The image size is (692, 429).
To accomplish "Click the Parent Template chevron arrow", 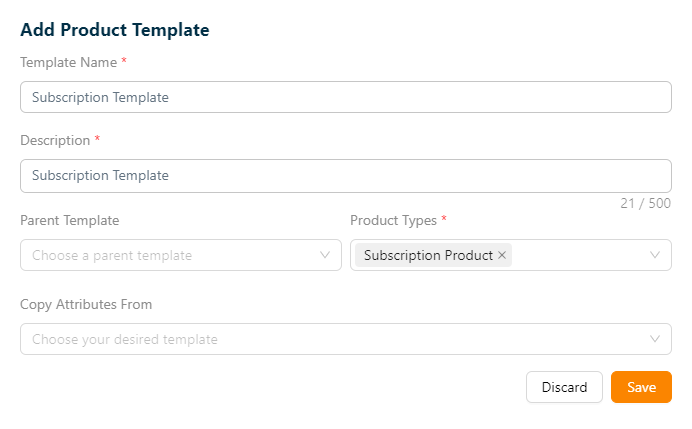I will [325, 255].
